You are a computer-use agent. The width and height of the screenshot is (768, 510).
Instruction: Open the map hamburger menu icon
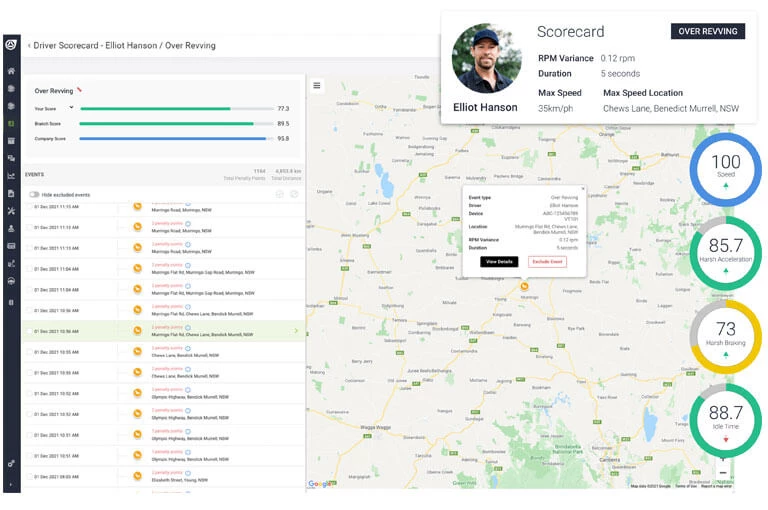[x=317, y=85]
